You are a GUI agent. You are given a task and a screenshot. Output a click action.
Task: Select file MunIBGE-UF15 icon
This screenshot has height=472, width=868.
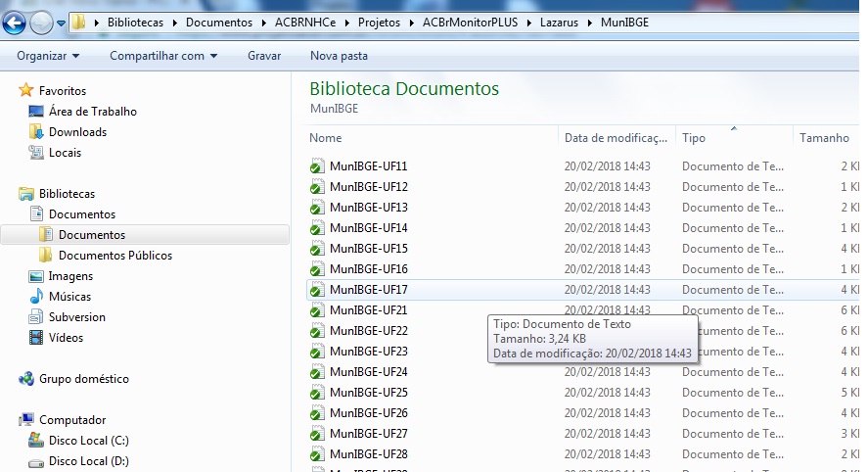pos(317,248)
